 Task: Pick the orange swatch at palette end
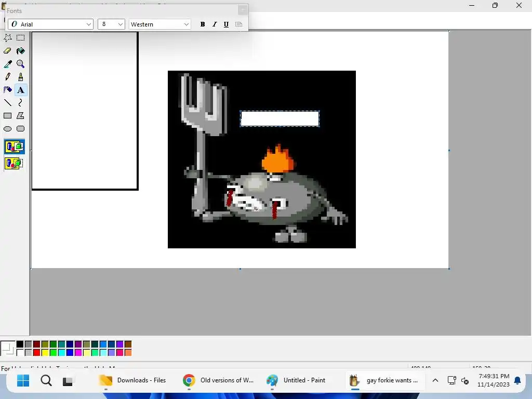coord(128,353)
